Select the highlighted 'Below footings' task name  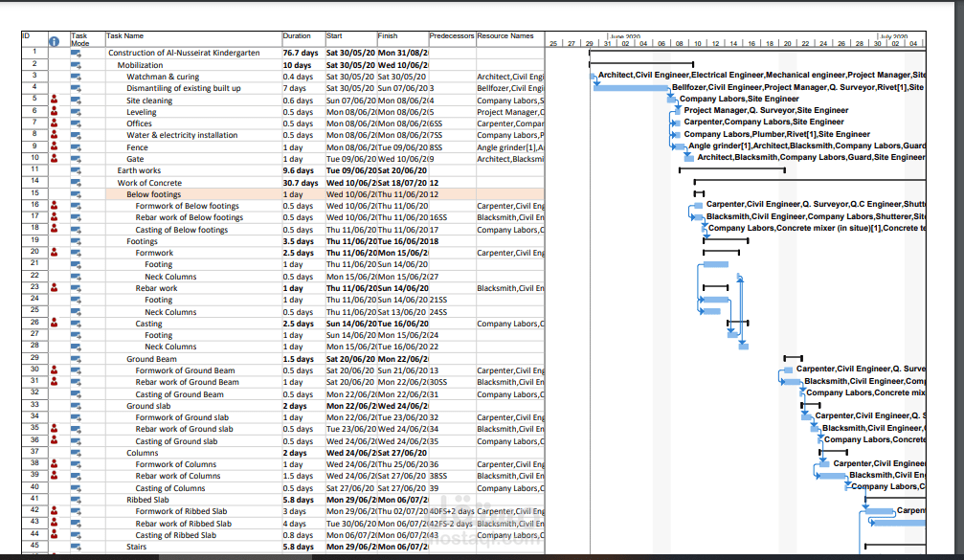154,194
